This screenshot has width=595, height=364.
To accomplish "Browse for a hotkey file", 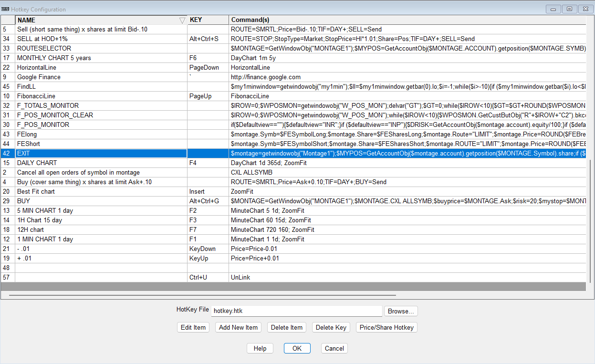I will pos(401,311).
